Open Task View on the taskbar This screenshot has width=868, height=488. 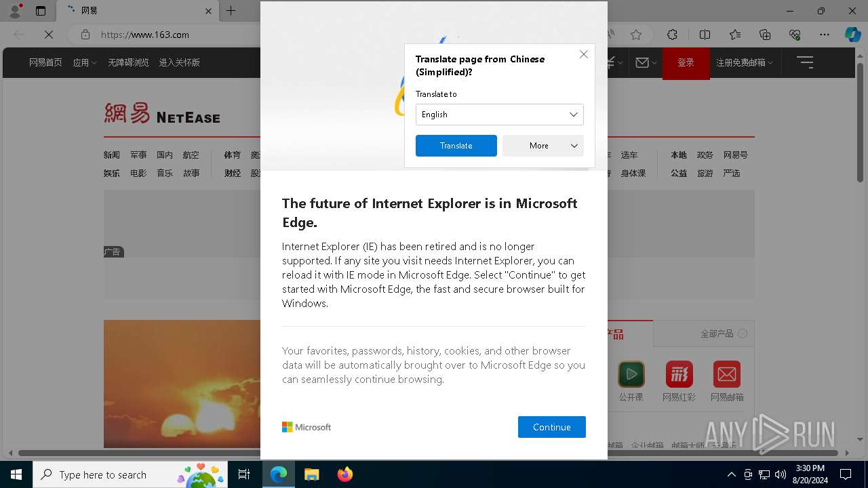click(244, 474)
